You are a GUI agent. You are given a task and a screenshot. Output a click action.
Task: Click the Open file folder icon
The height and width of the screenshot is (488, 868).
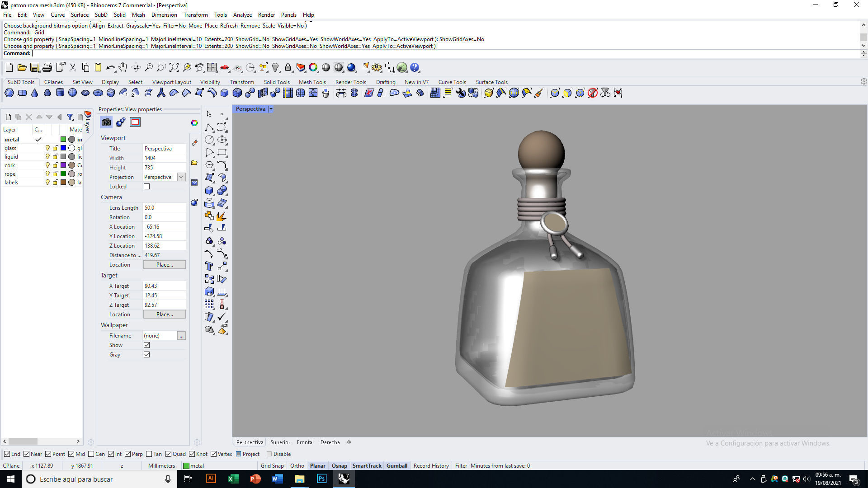point(22,68)
